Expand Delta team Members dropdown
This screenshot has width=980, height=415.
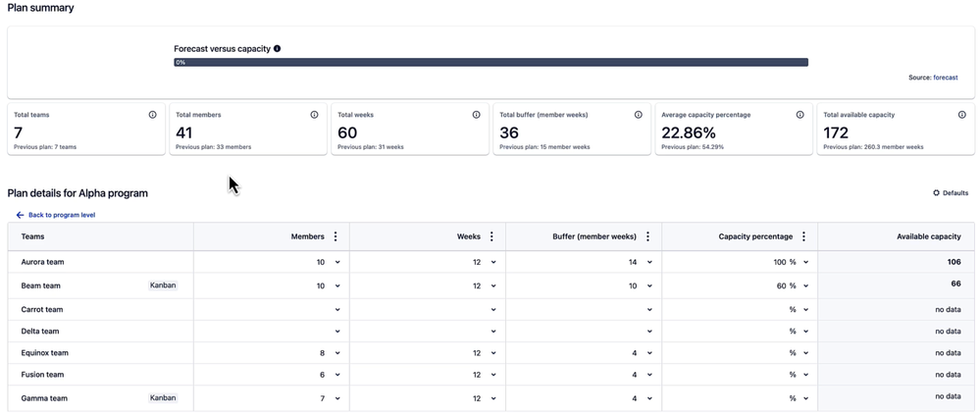click(x=337, y=332)
